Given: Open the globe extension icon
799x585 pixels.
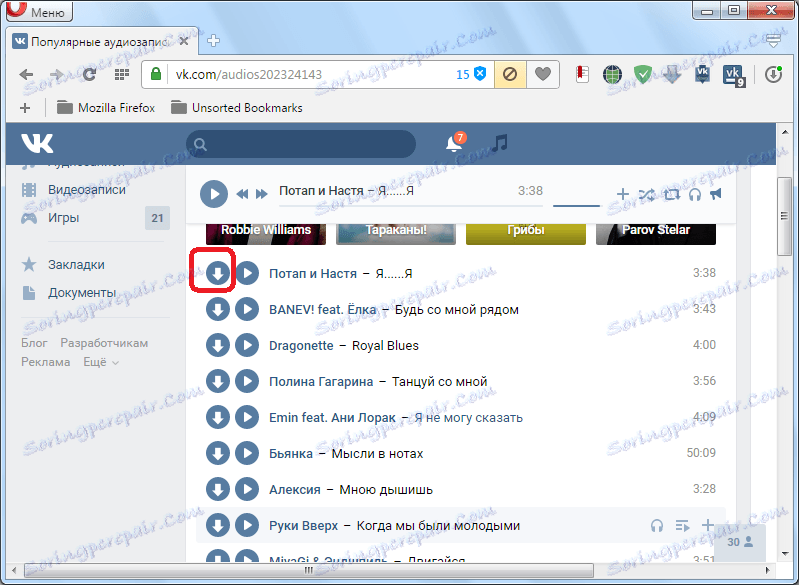Looking at the screenshot, I should [x=612, y=74].
